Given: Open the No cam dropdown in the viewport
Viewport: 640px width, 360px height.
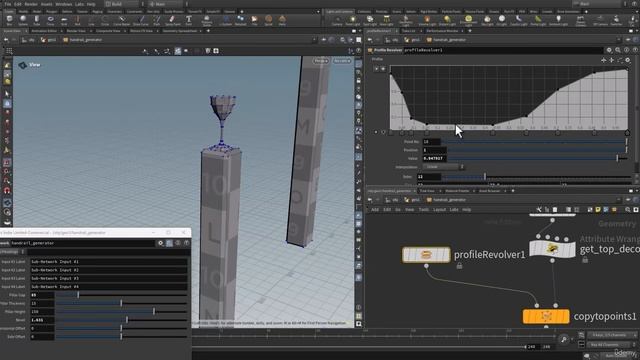Looking at the screenshot, I should click(342, 61).
